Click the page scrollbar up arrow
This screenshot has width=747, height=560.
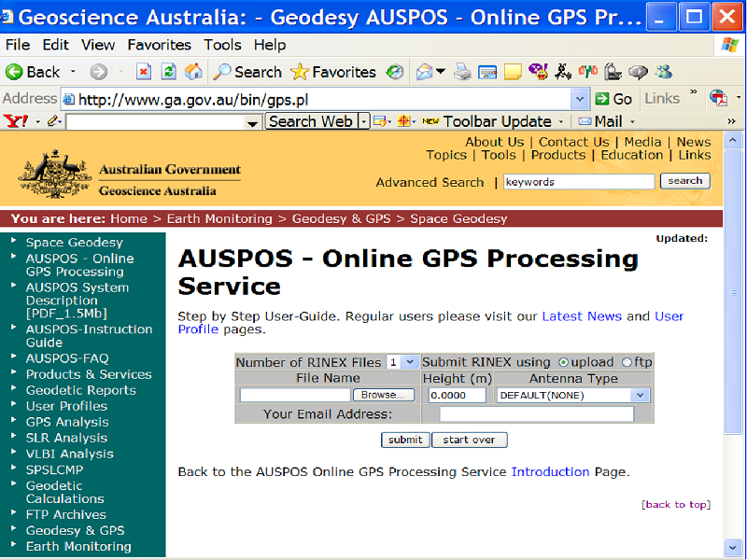click(x=733, y=140)
